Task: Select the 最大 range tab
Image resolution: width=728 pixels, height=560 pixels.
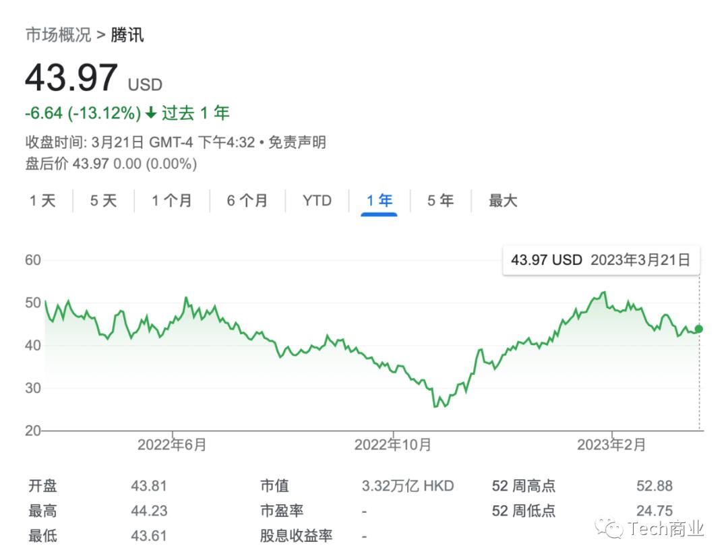Action: click(503, 201)
